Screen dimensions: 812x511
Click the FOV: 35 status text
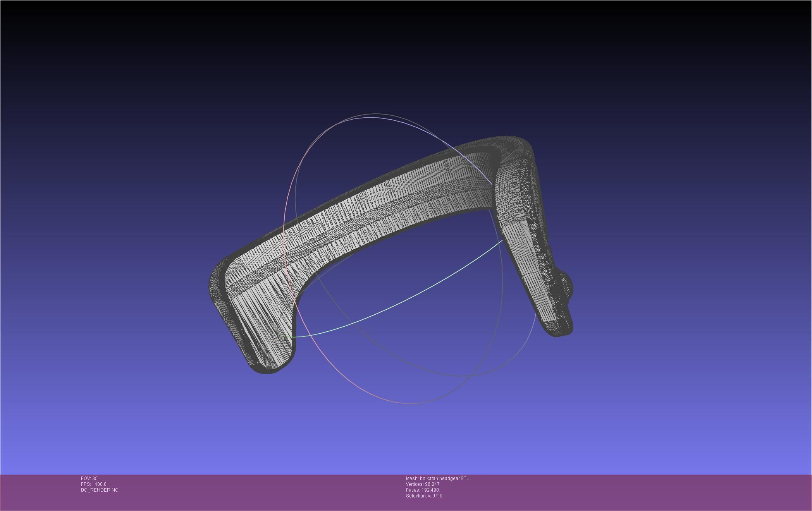coord(89,478)
